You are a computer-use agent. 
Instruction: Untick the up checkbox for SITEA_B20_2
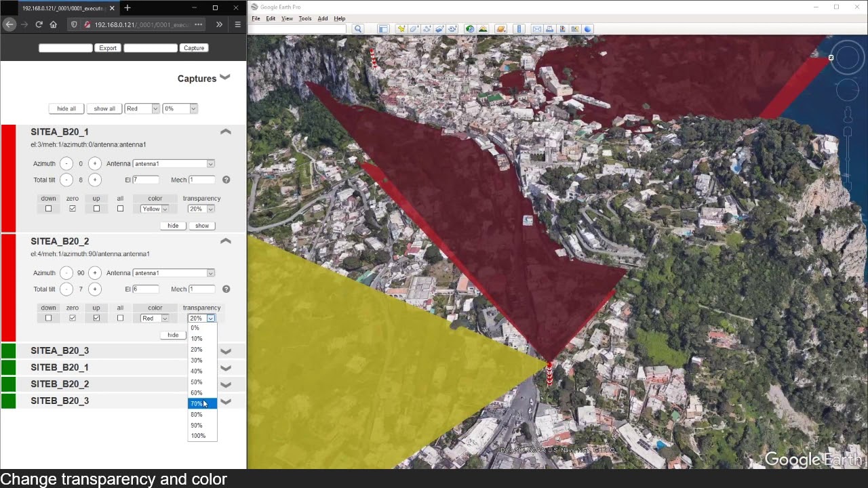coord(96,318)
